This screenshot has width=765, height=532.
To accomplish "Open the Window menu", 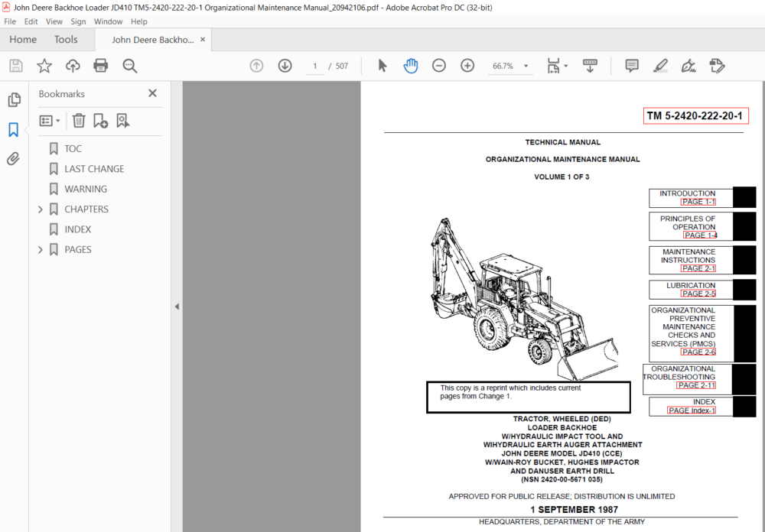I will pyautogui.click(x=109, y=21).
